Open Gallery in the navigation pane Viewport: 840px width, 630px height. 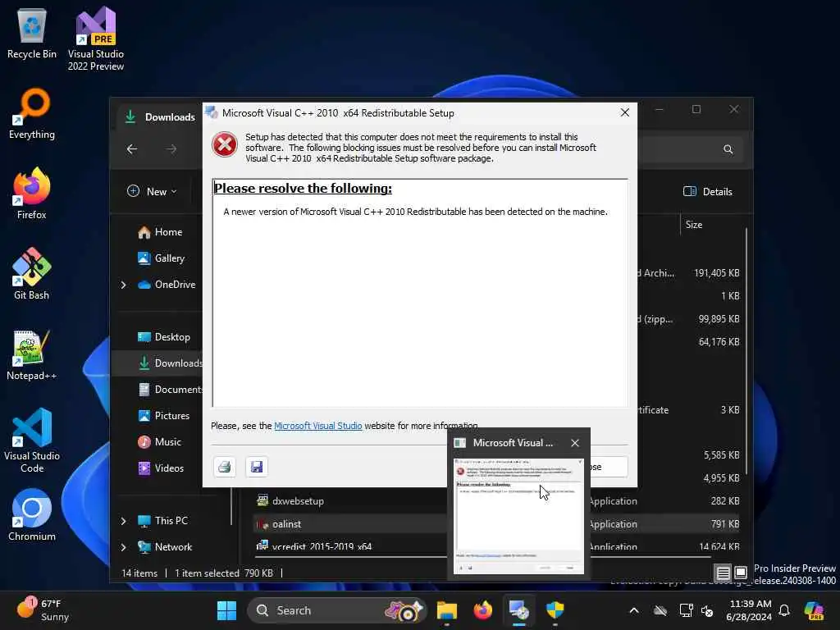click(x=161, y=258)
